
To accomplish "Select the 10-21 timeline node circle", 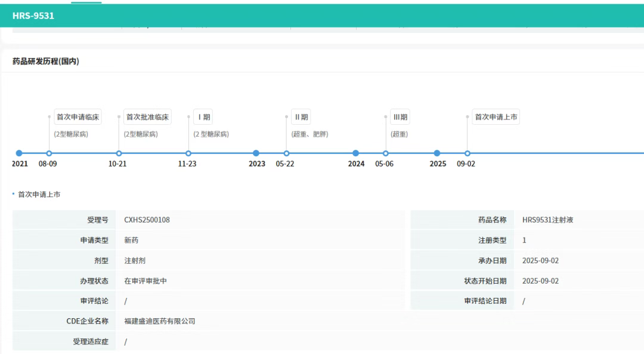I will [119, 153].
